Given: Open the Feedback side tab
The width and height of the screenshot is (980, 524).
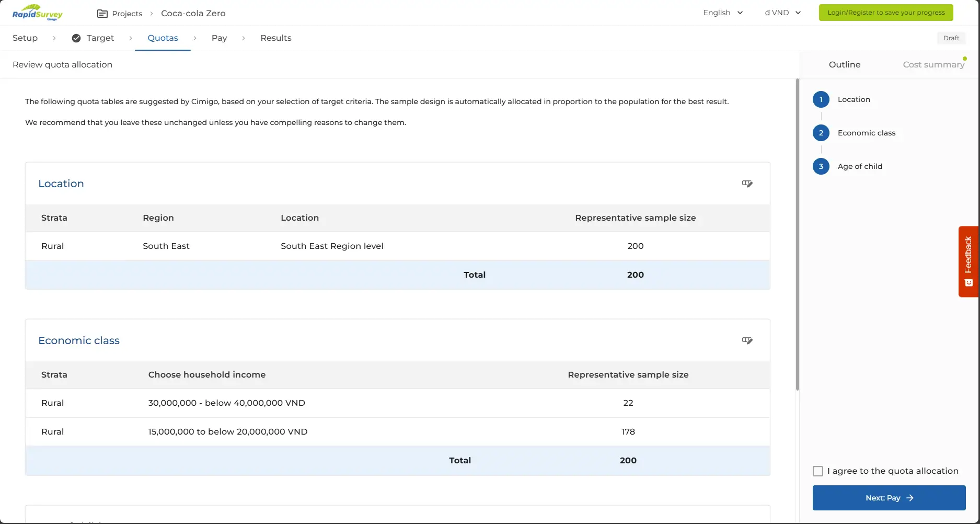Looking at the screenshot, I should click(x=968, y=261).
